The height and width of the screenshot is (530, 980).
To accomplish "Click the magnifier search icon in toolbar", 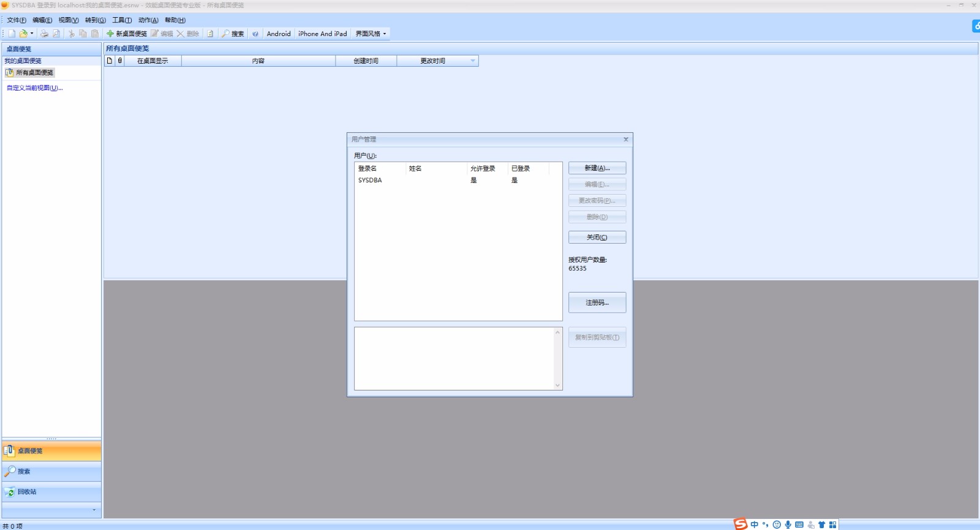I will pos(225,34).
